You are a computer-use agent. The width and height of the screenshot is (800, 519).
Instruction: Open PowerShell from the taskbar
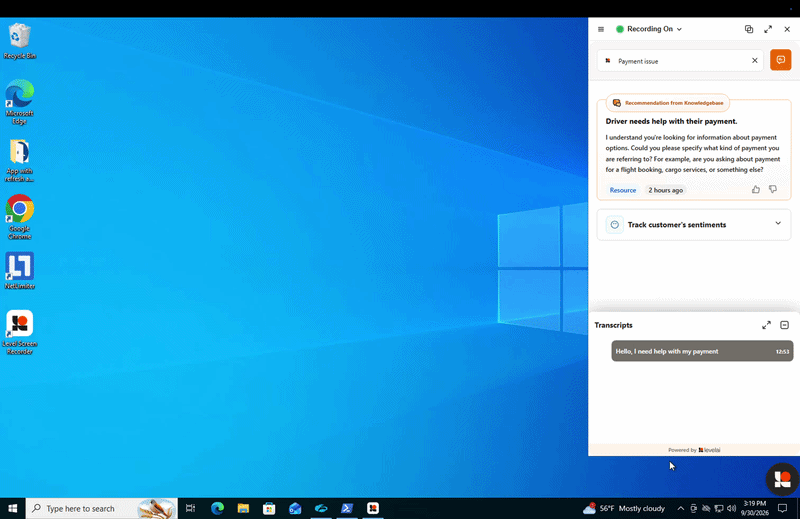tap(347, 508)
